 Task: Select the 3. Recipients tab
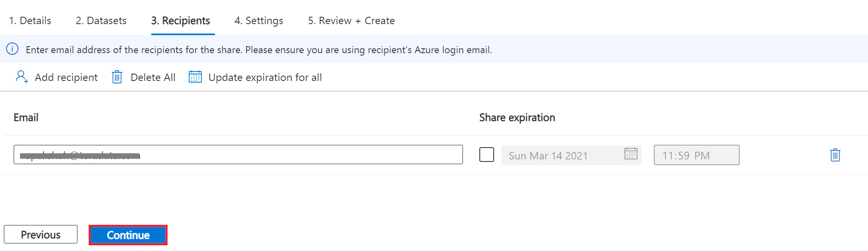pyautogui.click(x=181, y=20)
